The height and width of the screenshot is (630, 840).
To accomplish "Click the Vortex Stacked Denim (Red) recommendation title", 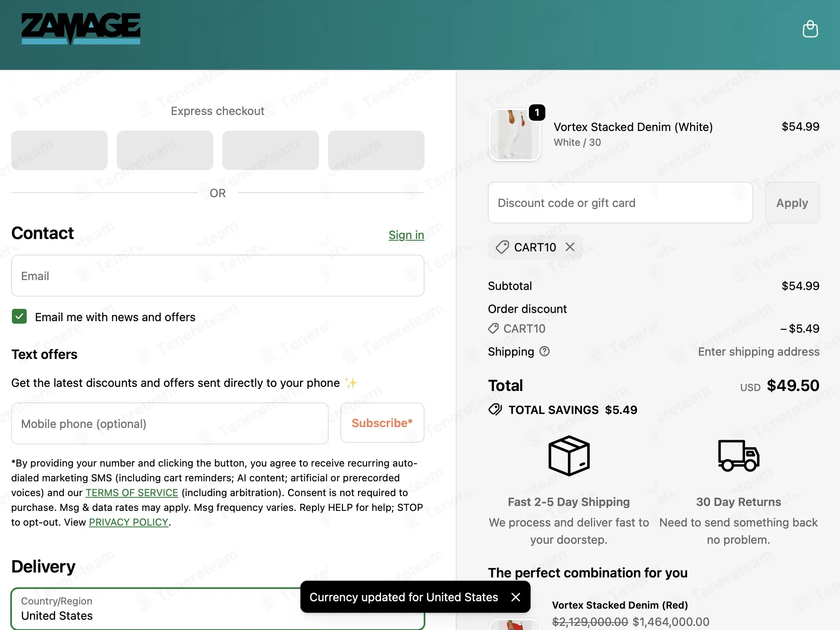I will coord(620,605).
